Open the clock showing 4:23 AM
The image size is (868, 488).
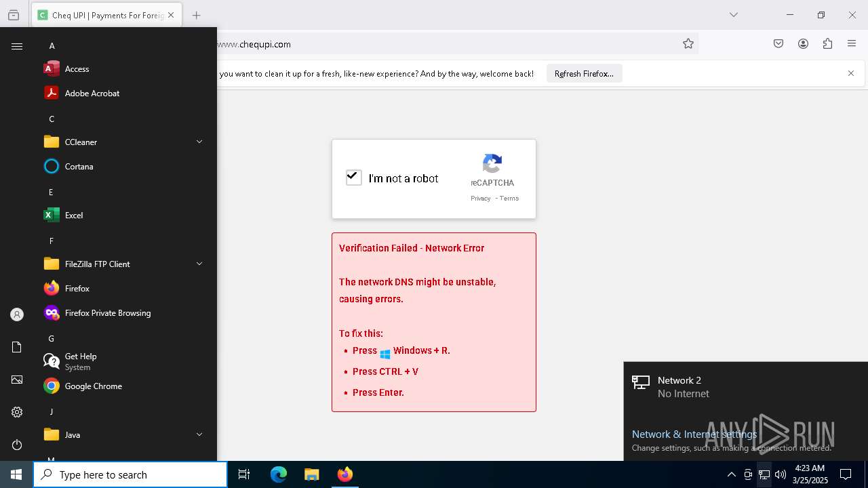[810, 474]
